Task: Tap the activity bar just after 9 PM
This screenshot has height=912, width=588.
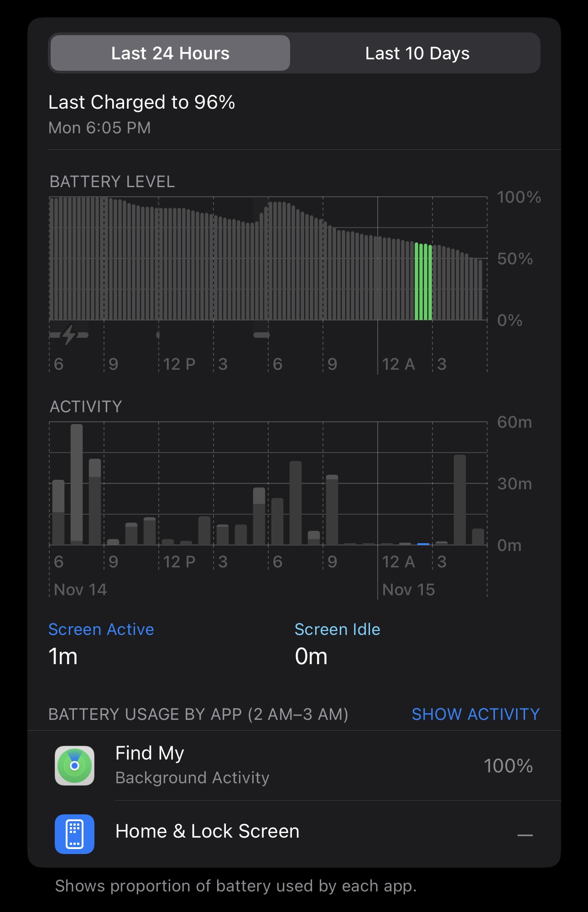Action: point(332,510)
